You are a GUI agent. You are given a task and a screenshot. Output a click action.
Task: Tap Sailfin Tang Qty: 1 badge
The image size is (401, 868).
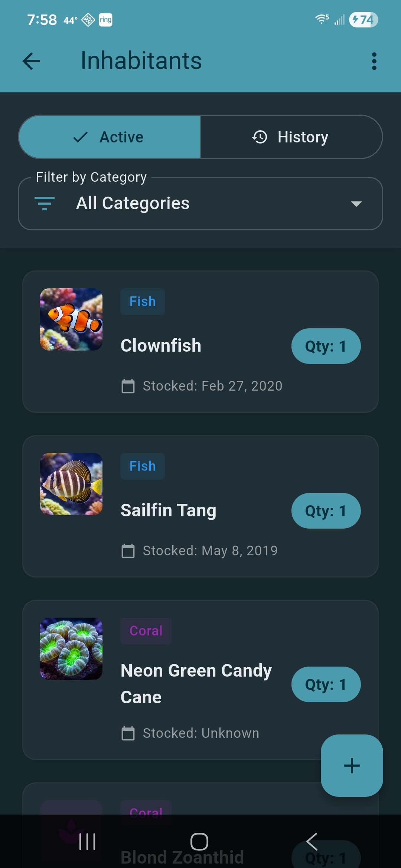(326, 511)
